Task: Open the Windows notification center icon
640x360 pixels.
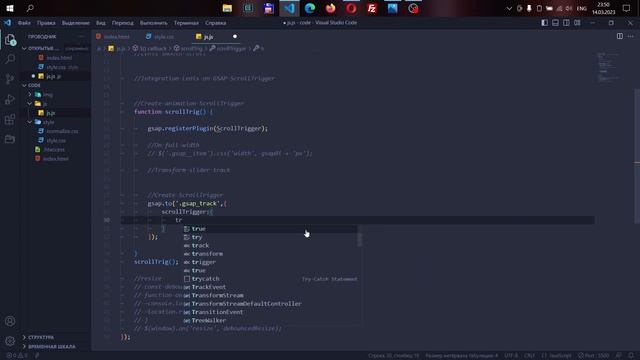Action: point(627,8)
